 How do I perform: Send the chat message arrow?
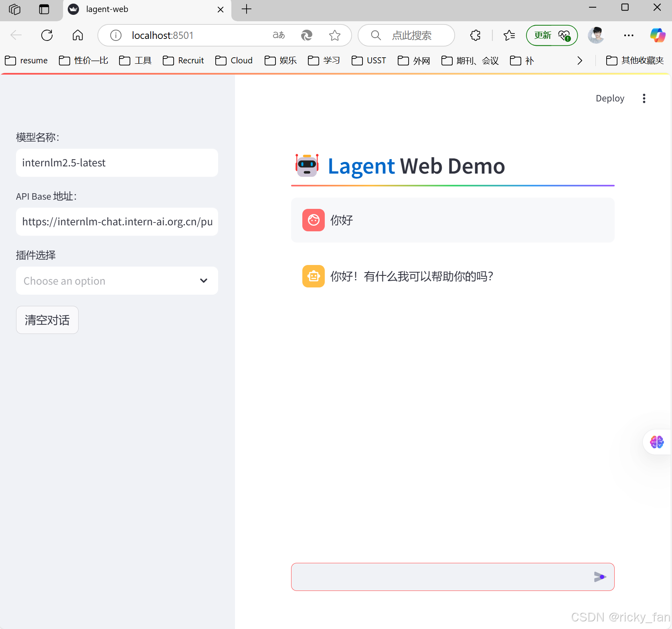pyautogui.click(x=600, y=577)
